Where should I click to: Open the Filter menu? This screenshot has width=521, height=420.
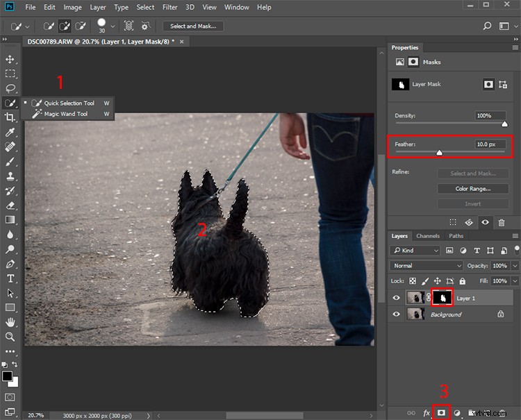tap(169, 8)
